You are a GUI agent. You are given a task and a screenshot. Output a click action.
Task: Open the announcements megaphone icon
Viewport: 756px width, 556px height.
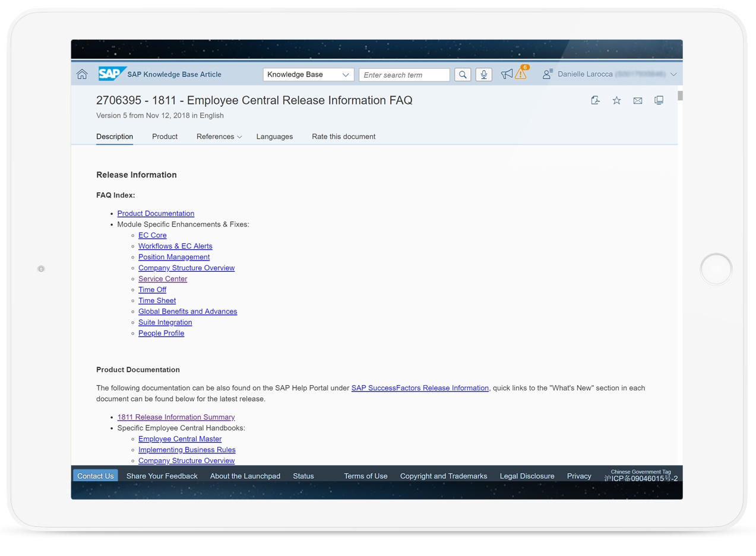pyautogui.click(x=507, y=74)
